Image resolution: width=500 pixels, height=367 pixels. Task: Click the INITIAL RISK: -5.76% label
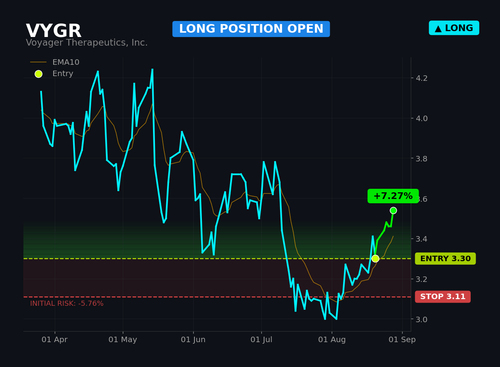[x=67, y=304]
